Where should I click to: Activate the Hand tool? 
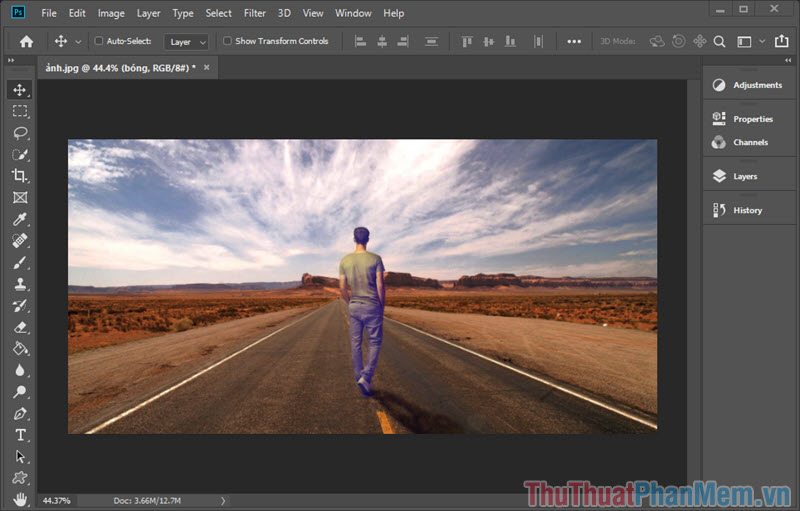tap(19, 499)
